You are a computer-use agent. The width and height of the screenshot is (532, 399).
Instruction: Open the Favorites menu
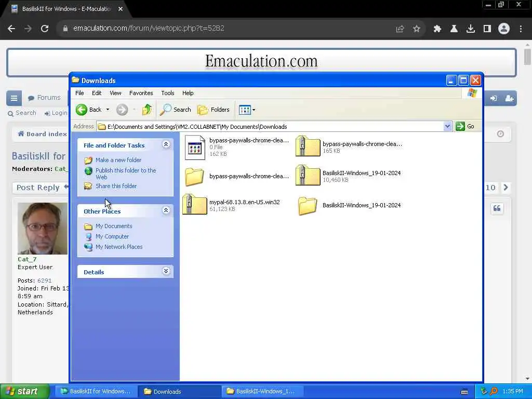tap(141, 93)
